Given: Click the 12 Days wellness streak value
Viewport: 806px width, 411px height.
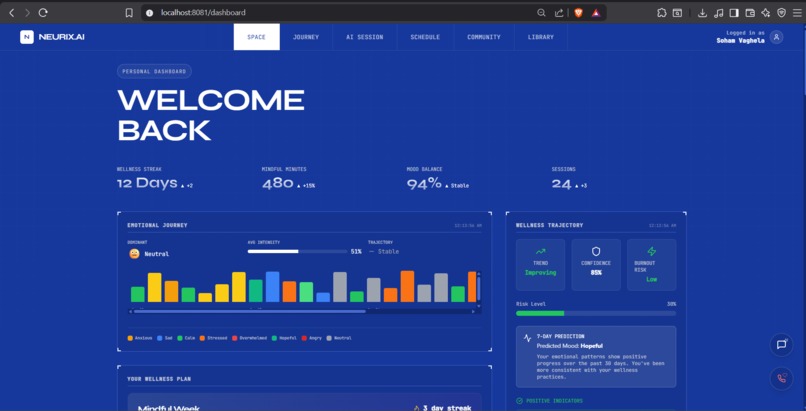Looking at the screenshot, I should (x=147, y=183).
